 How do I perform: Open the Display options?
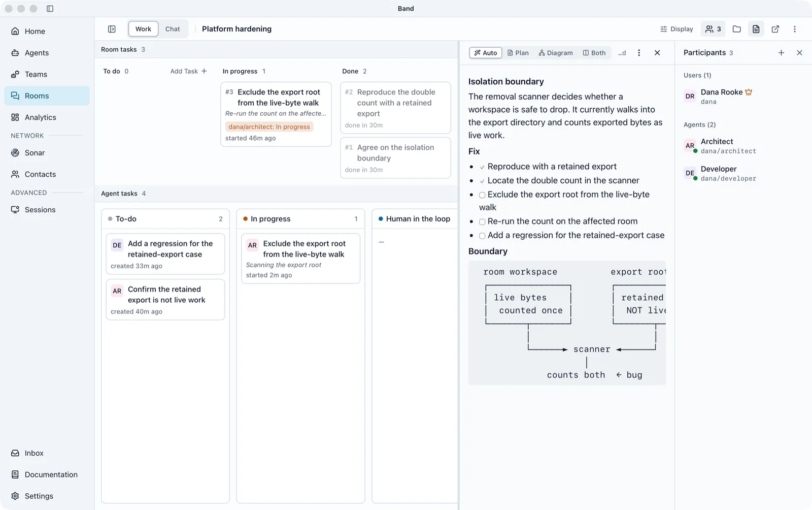[676, 29]
